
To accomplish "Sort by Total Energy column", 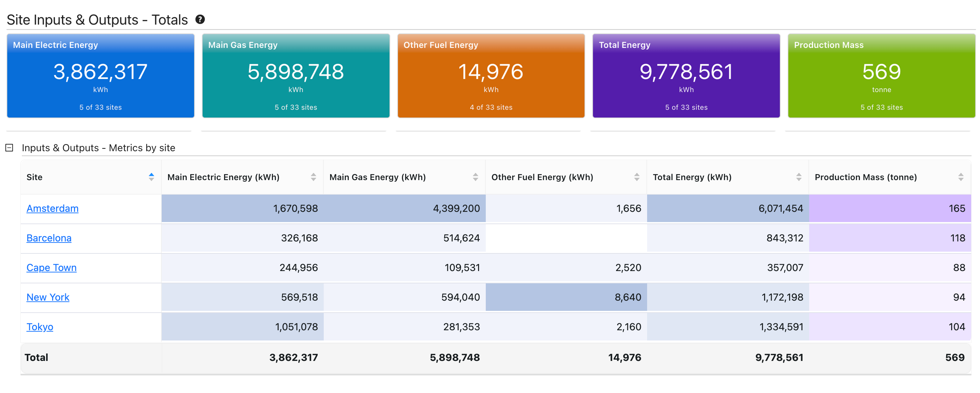I will click(799, 177).
